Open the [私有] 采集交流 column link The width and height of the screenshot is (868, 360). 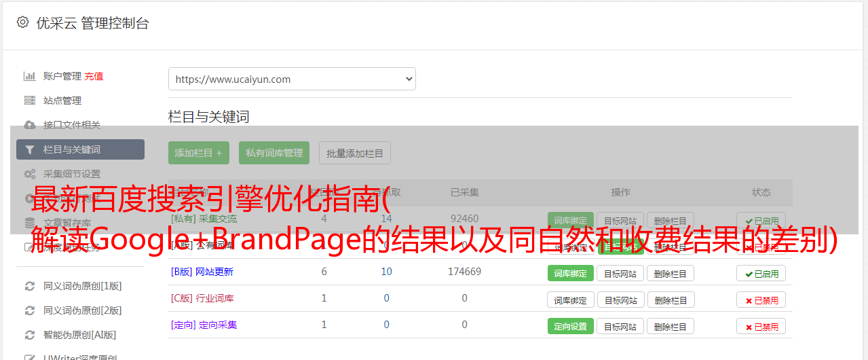click(x=204, y=219)
